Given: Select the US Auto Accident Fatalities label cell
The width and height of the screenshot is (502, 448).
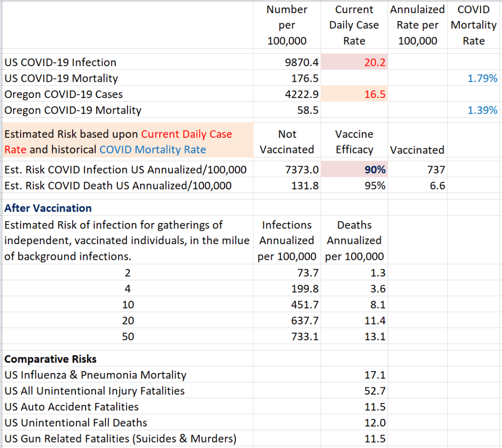Looking at the screenshot, I should [x=72, y=407].
